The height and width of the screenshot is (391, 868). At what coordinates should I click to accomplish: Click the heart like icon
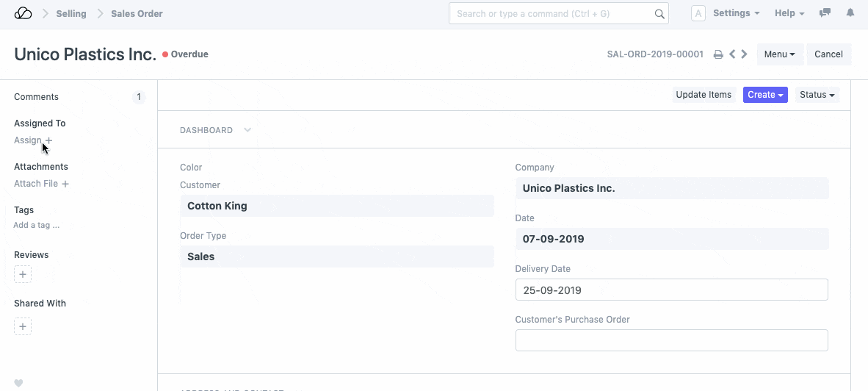coord(19,383)
